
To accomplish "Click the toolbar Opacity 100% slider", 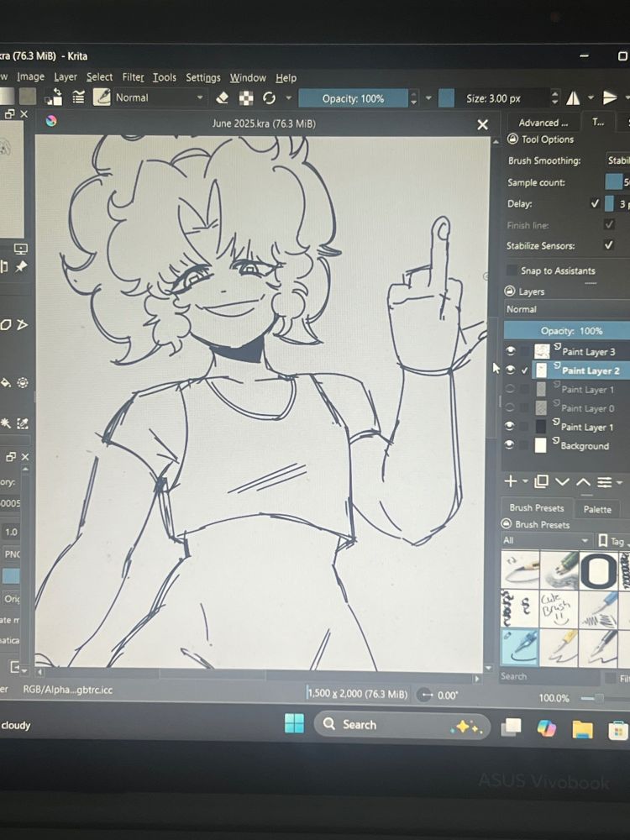I will (353, 98).
